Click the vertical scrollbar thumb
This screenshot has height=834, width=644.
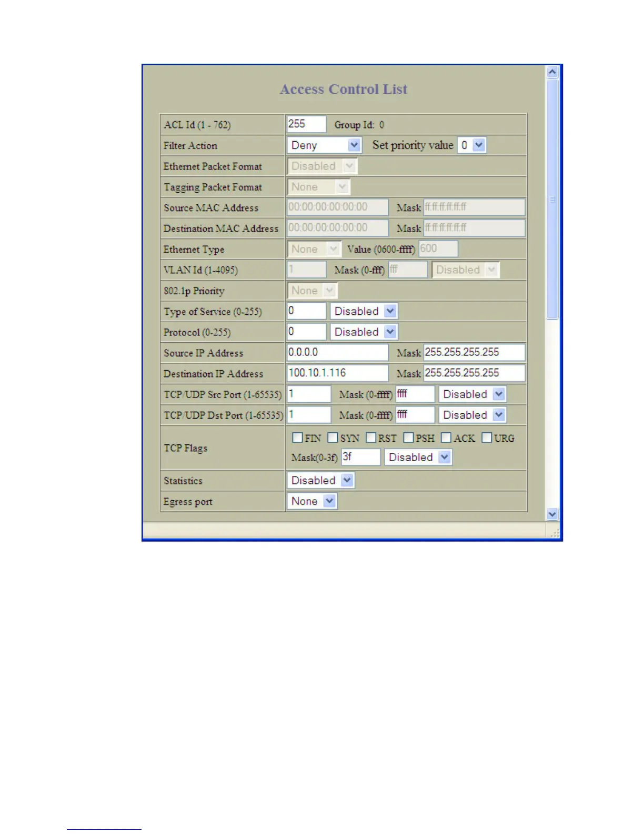tap(552, 199)
